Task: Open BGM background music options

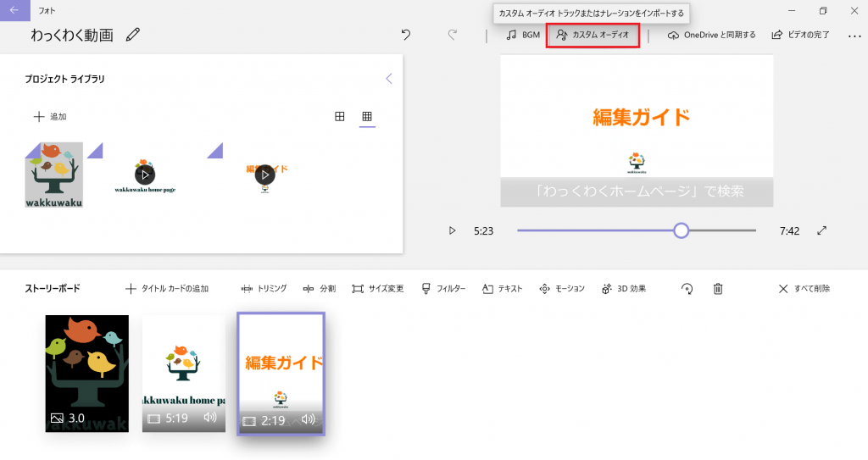Action: [x=523, y=35]
